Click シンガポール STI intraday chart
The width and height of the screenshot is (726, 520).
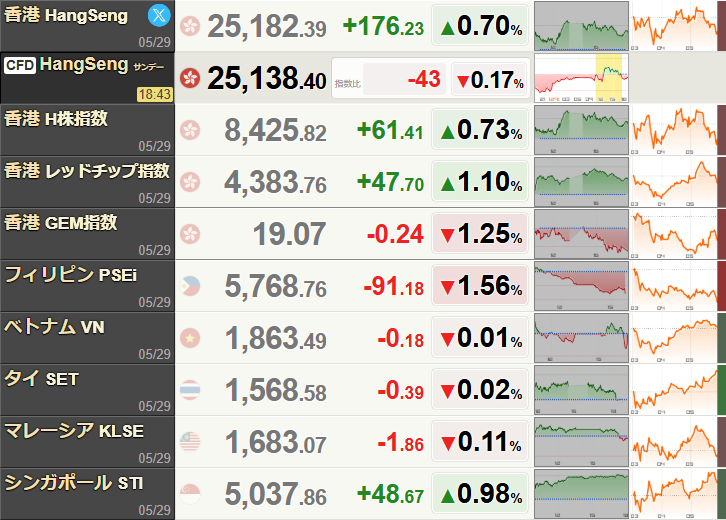click(x=582, y=494)
